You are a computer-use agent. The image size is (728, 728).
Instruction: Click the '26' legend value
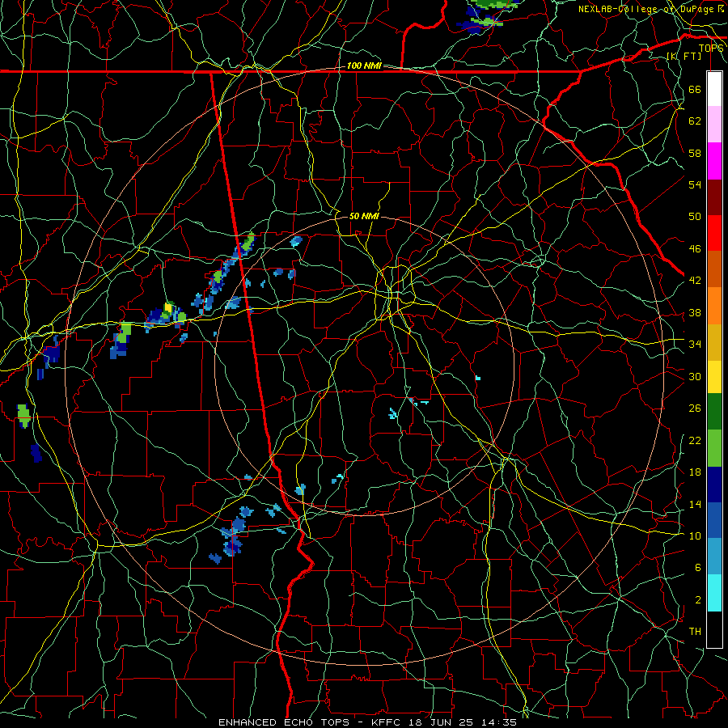point(695,408)
